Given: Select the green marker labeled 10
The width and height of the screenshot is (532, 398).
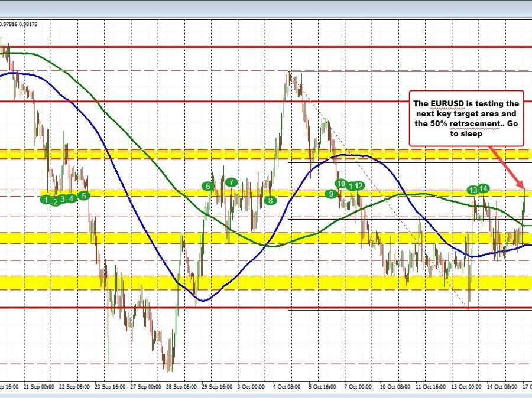Looking at the screenshot, I should (341, 184).
